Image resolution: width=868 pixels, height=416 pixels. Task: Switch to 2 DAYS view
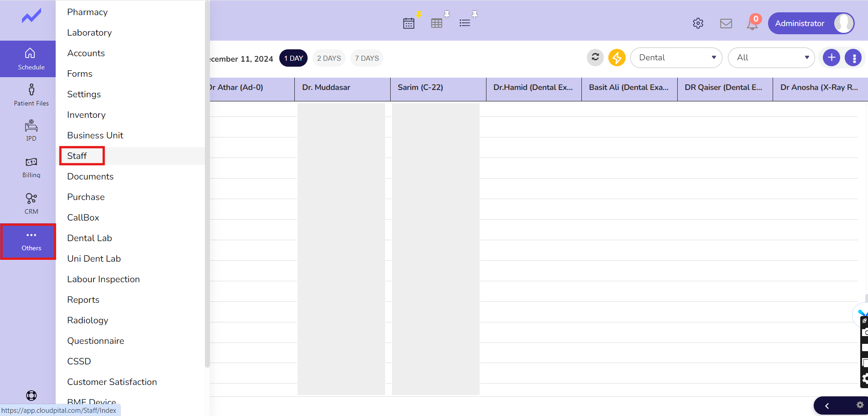(x=329, y=58)
